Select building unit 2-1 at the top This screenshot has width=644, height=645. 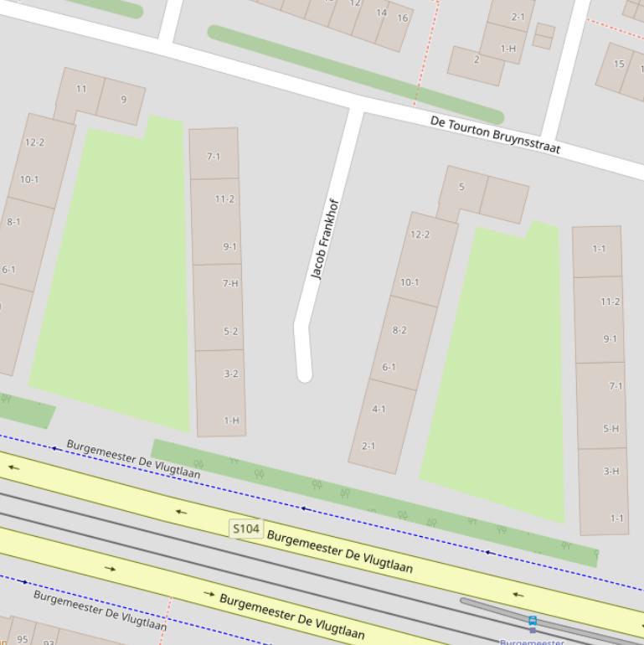[518, 17]
